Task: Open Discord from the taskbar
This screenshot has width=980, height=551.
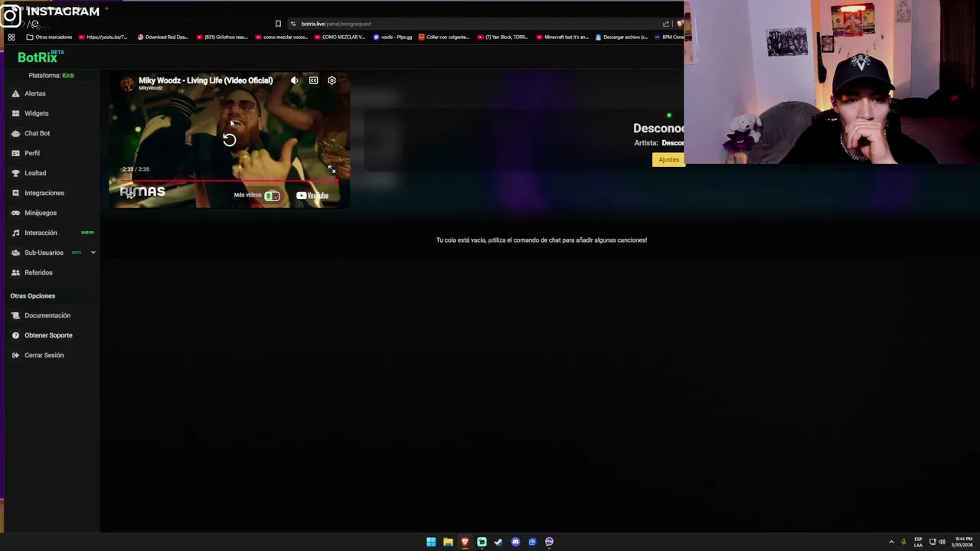Action: [x=515, y=542]
